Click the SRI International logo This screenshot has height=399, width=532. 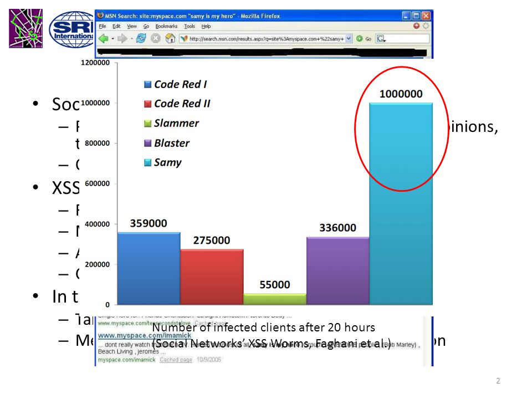coord(72,29)
